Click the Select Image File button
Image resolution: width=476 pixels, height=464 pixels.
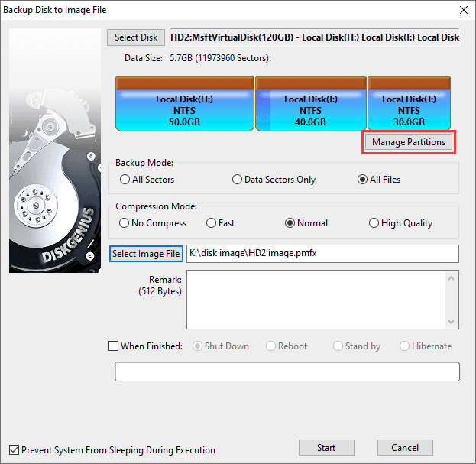(x=146, y=254)
